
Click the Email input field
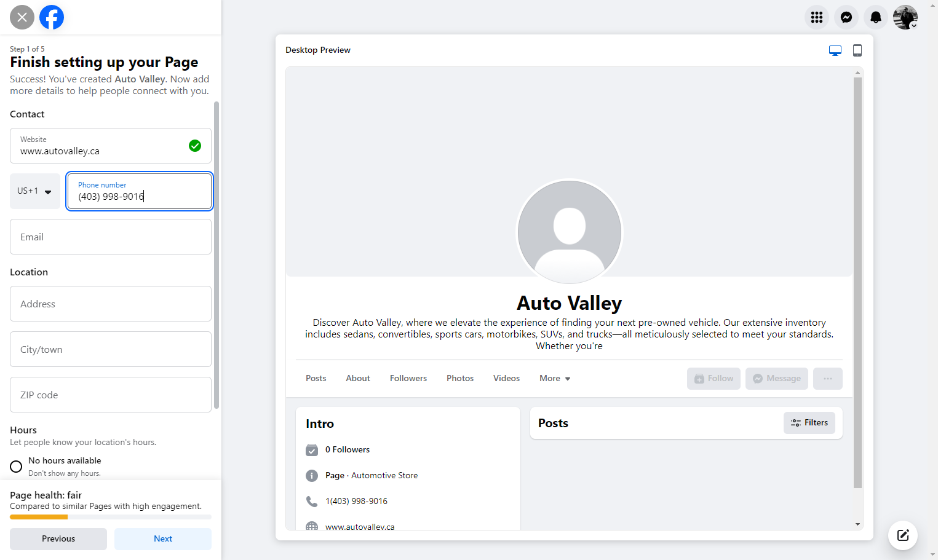coord(111,237)
